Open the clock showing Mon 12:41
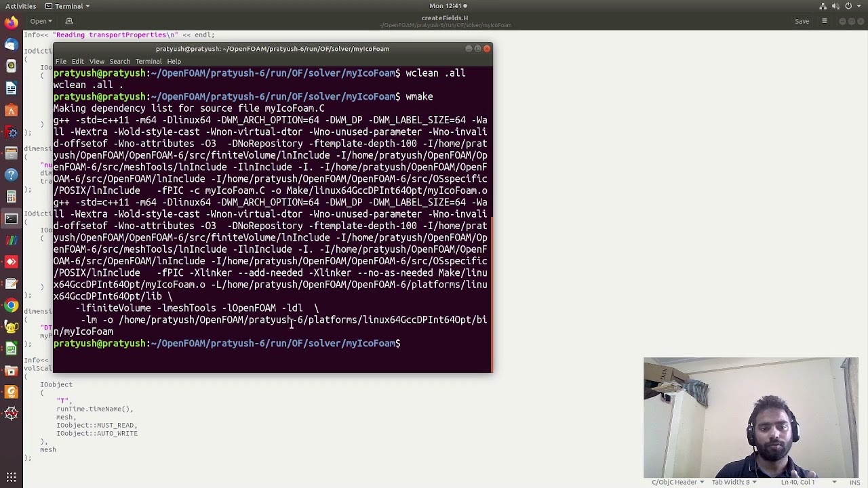868x488 pixels. 446,6
